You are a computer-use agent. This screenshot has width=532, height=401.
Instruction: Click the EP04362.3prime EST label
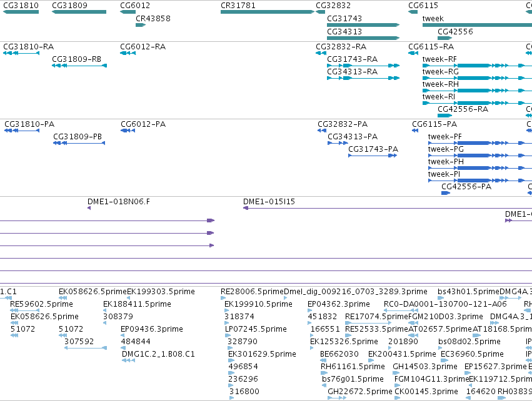click(x=339, y=304)
